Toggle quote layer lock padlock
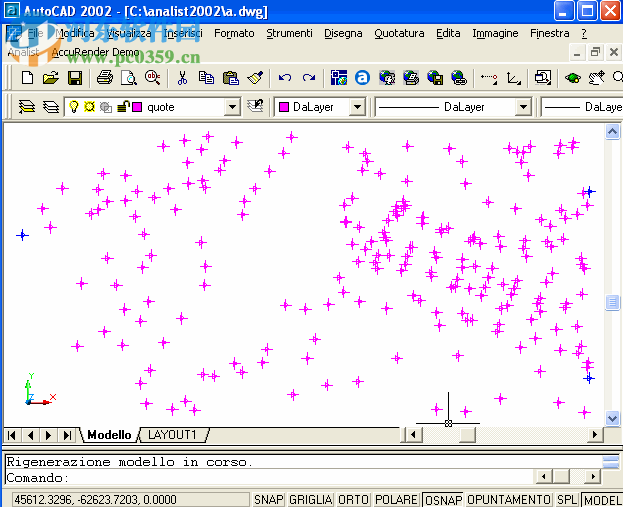623x507 pixels. tap(123, 107)
